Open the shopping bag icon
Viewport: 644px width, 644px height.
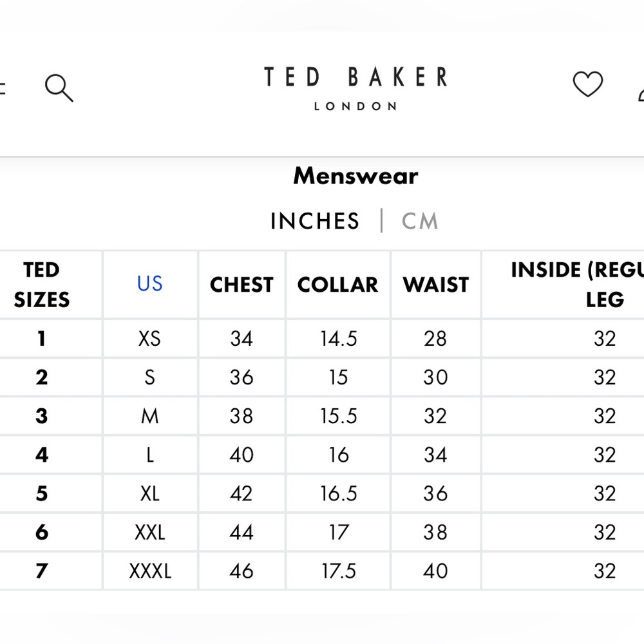640,93
